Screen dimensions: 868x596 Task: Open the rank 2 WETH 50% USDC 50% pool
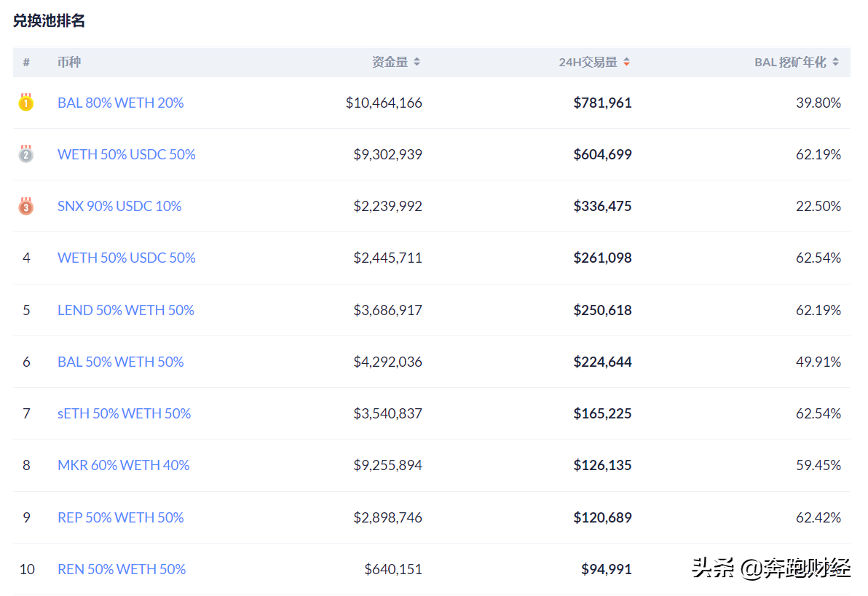tap(126, 154)
